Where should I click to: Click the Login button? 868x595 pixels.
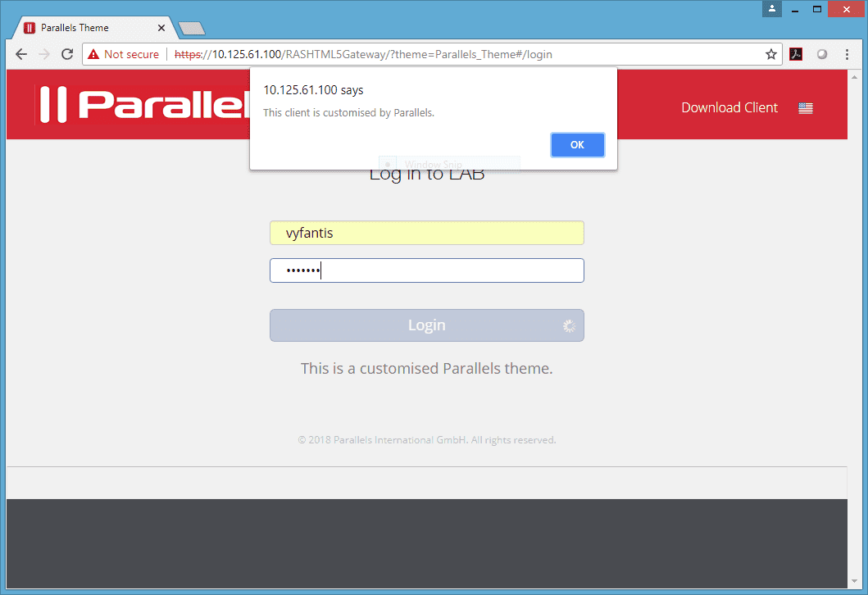pyautogui.click(x=427, y=325)
